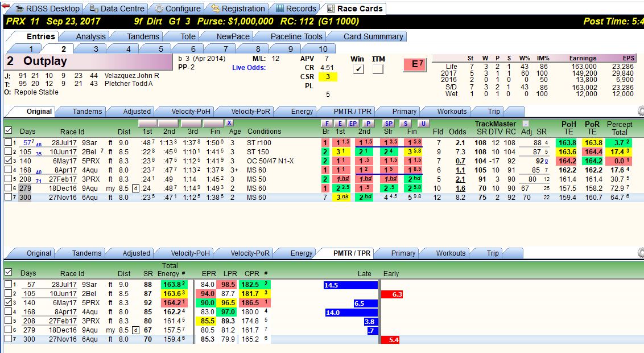Click the blue 14.5 Late bar
This screenshot has width=644, height=353.
pyautogui.click(x=350, y=285)
